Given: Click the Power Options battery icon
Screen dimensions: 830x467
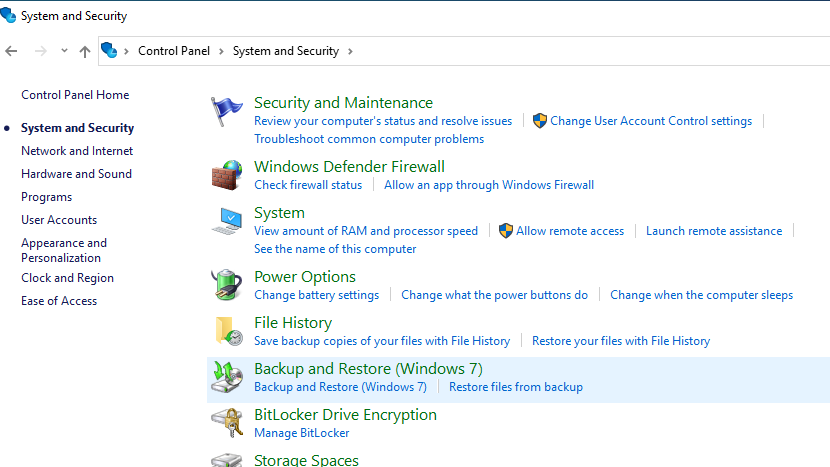Looking at the screenshot, I should [x=227, y=285].
